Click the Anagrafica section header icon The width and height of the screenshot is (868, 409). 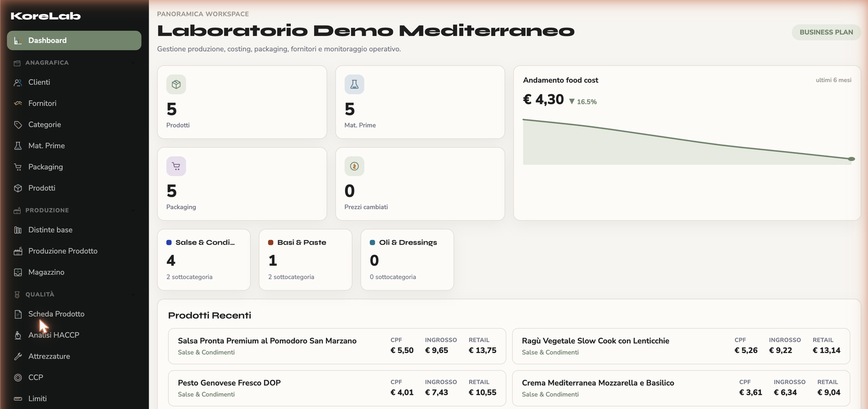coord(17,63)
